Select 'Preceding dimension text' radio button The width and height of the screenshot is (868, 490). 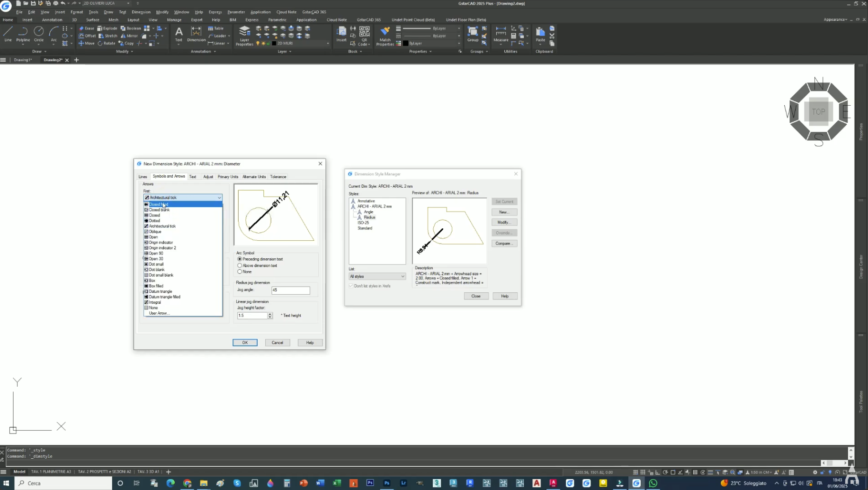(240, 259)
